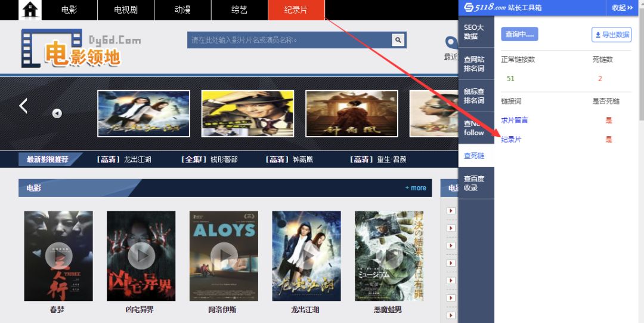644x323 pixels.
Task: Open the 电影 navigation tab
Action: click(x=69, y=10)
